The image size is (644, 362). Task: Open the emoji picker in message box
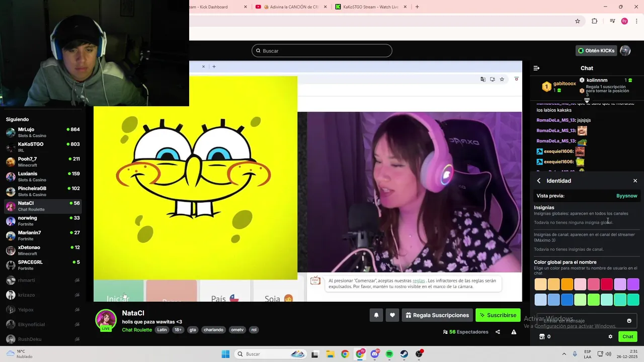click(629, 321)
